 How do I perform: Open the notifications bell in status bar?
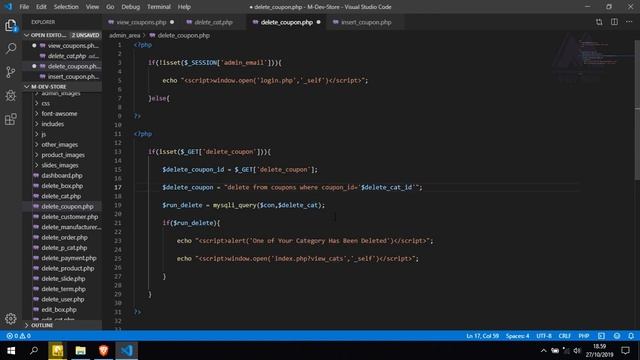631,336
